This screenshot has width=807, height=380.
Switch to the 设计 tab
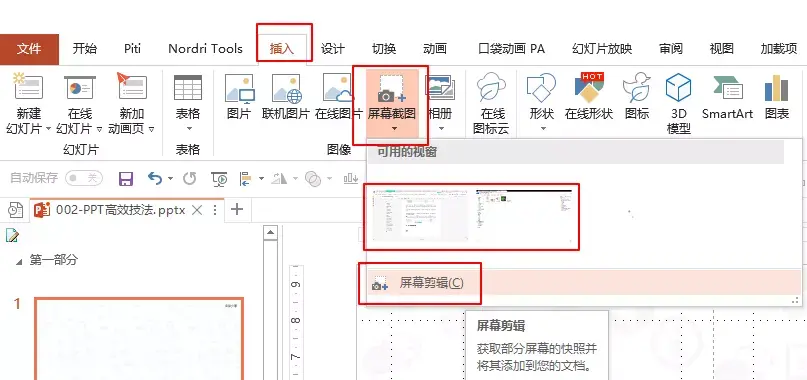(x=332, y=49)
